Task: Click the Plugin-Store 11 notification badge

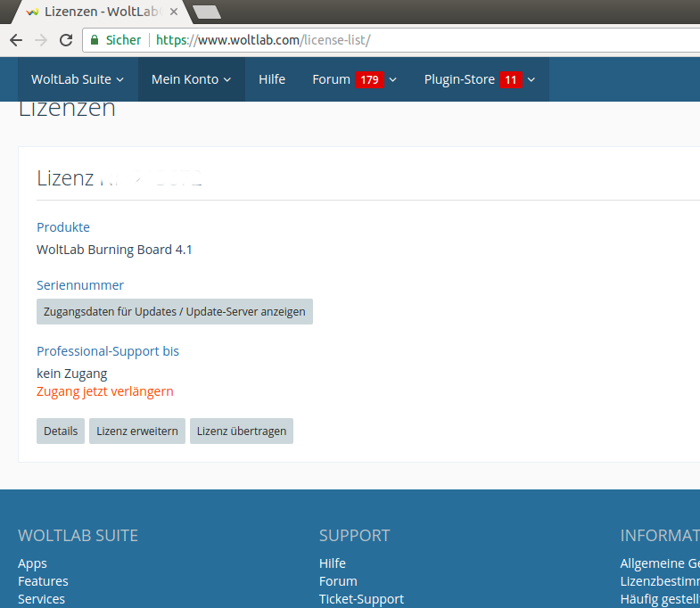Action: coord(510,79)
